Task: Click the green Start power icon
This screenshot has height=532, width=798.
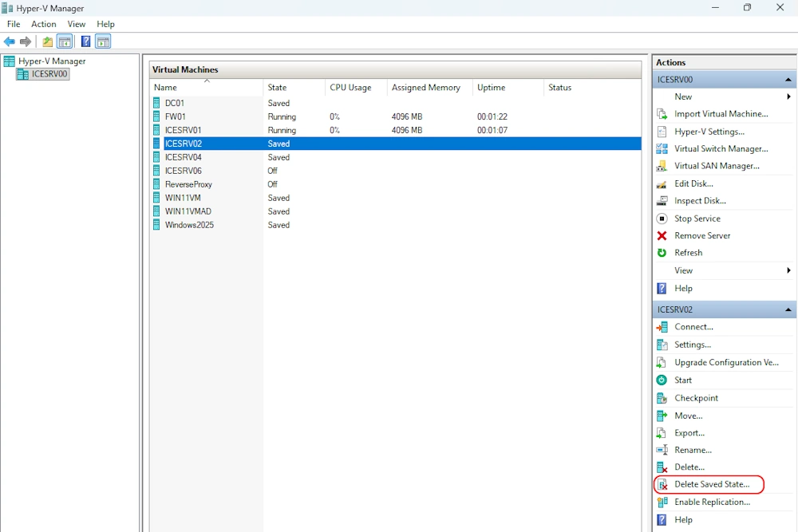Action: point(662,380)
